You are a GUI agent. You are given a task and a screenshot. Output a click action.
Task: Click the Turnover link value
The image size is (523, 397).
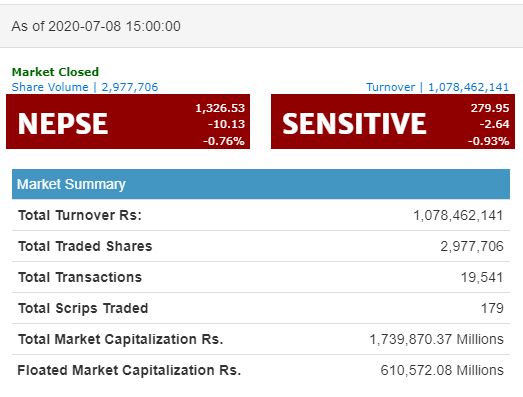[x=468, y=87]
